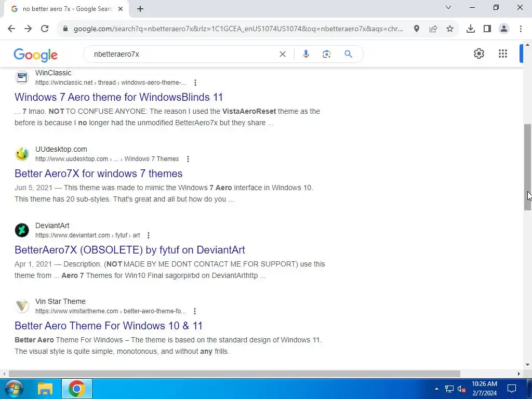Click the vertical scrollbar up arrow

(528, 45)
